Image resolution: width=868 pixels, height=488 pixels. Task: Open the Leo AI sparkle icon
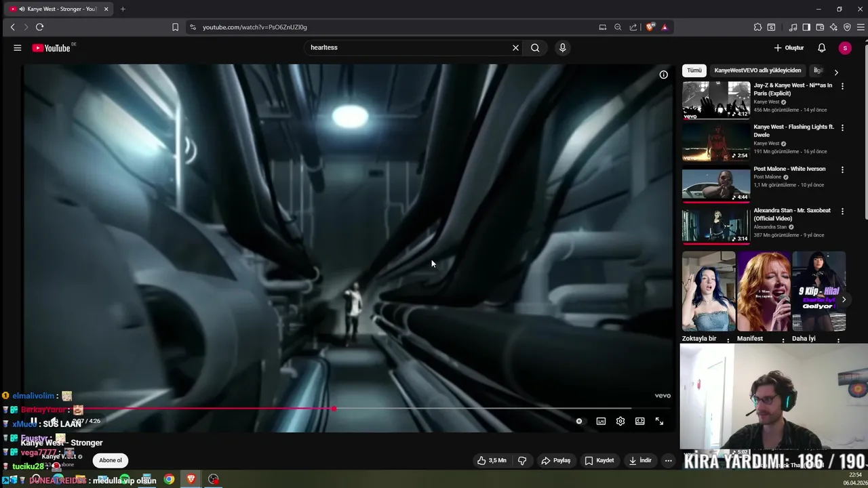(x=833, y=27)
